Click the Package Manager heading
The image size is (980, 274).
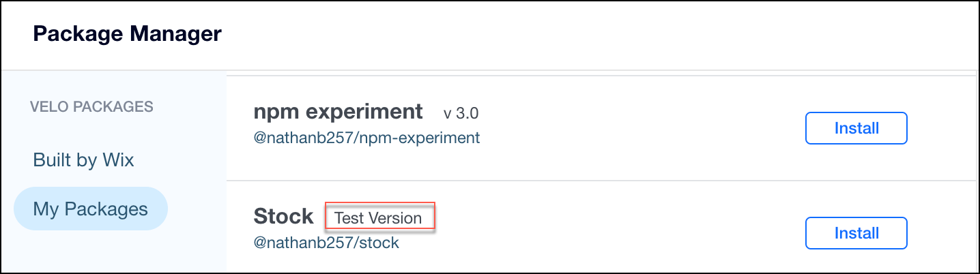click(127, 34)
